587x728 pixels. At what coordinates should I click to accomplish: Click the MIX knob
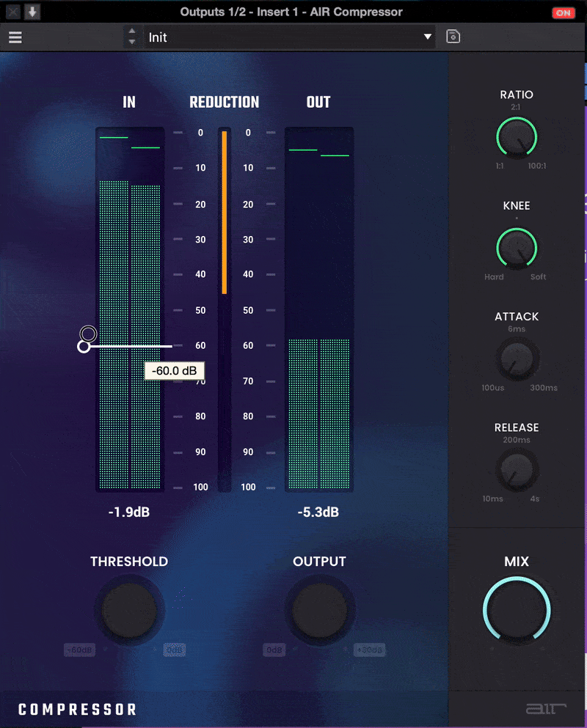coord(517,610)
